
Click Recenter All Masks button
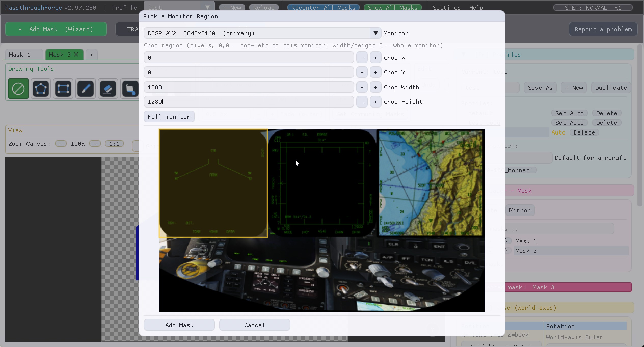point(323,8)
